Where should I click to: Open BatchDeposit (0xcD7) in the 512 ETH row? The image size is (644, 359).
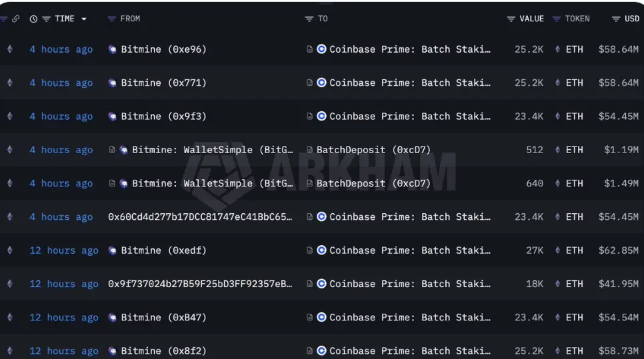click(373, 150)
